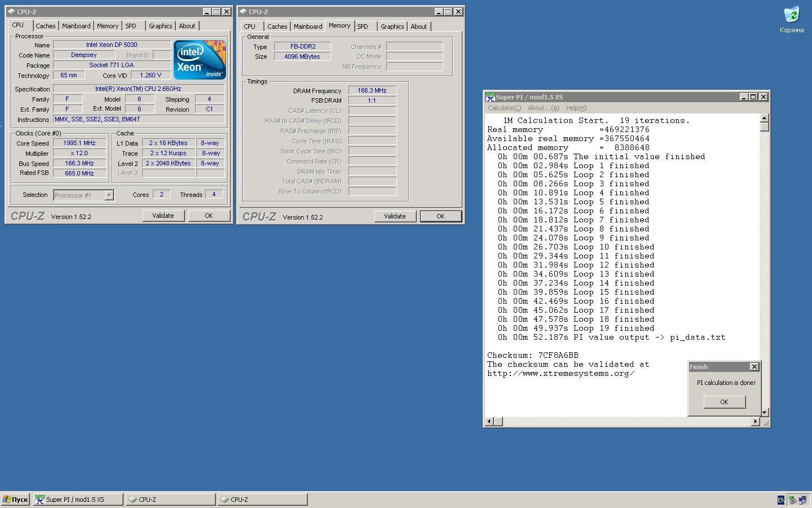The width and height of the screenshot is (812, 508).
Task: Open the About menu in Super PI
Action: pyautogui.click(x=544, y=108)
